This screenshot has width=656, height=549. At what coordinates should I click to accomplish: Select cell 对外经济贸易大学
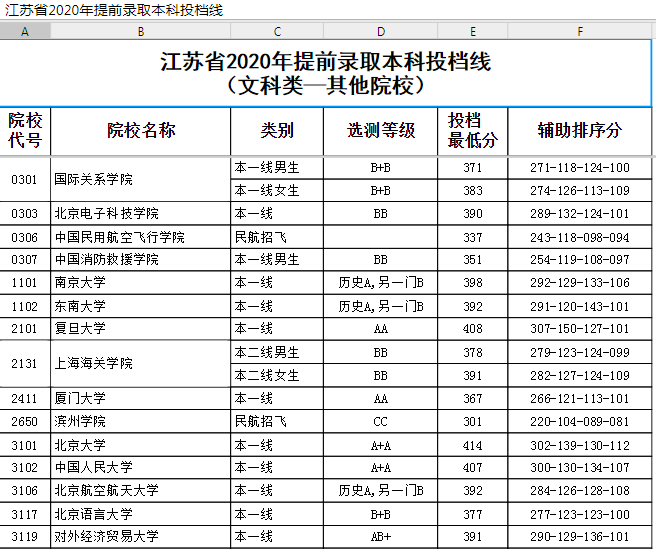tap(141, 536)
